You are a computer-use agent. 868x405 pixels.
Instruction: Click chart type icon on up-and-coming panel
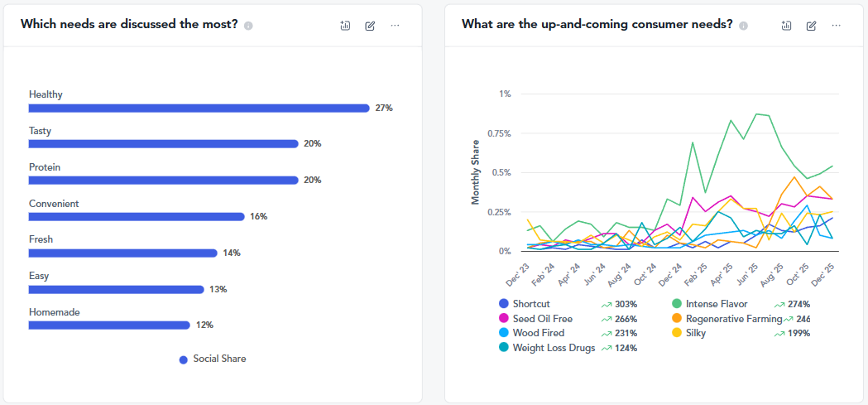click(786, 26)
